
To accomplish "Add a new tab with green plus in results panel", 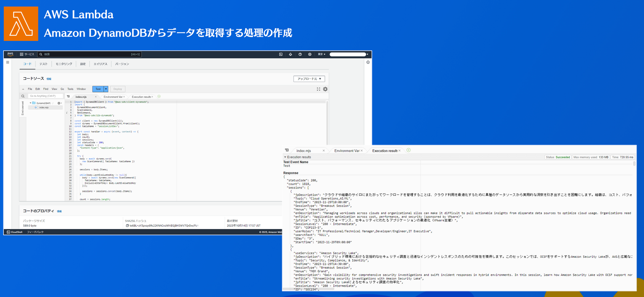I will [x=409, y=150].
